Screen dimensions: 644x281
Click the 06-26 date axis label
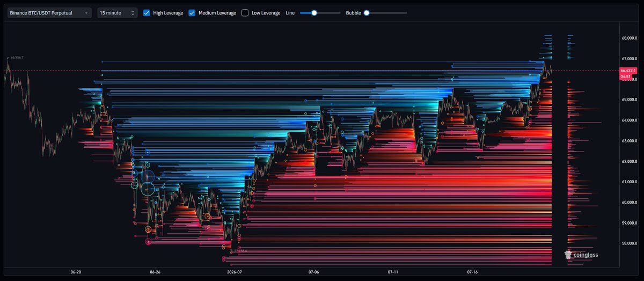(x=155, y=272)
